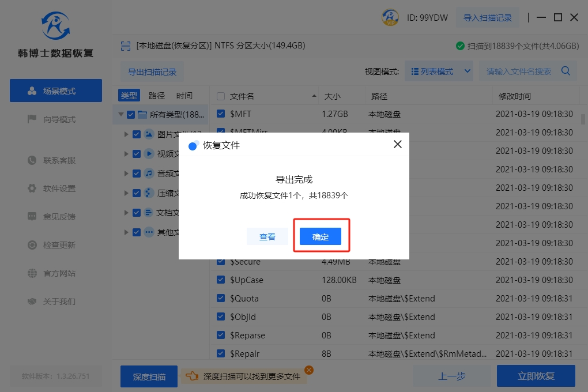This screenshot has height=392, width=588.
Task: Click the user avatar icon
Action: tap(390, 17)
